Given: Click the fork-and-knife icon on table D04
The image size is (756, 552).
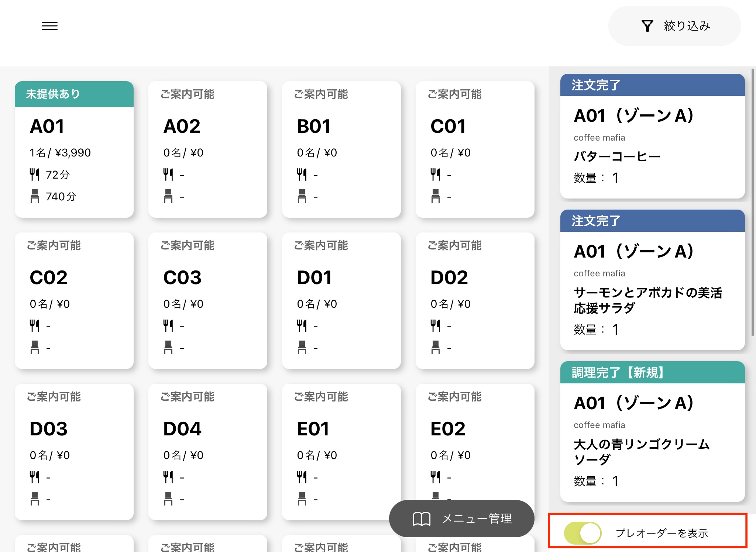Looking at the screenshot, I should coord(168,477).
